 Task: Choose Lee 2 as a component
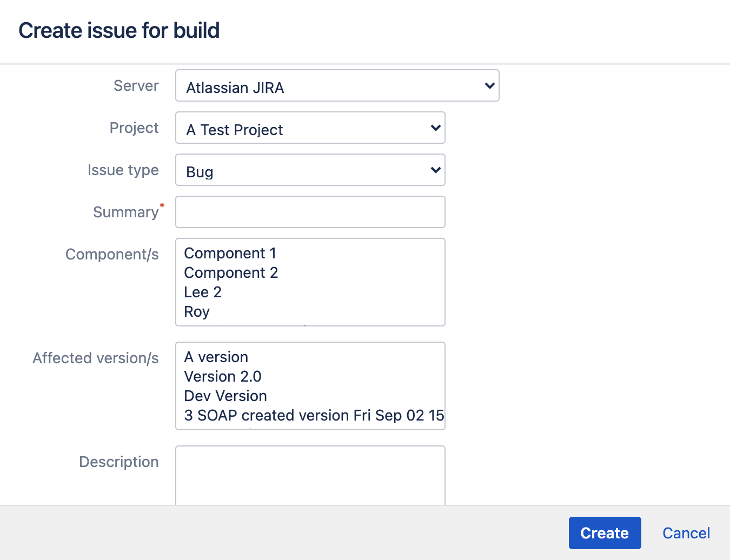203,292
